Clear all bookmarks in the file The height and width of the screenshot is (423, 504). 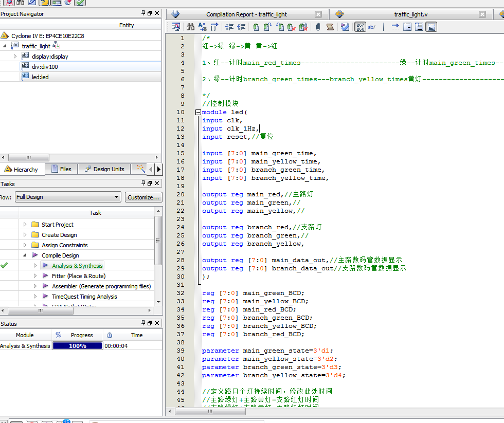303,27
